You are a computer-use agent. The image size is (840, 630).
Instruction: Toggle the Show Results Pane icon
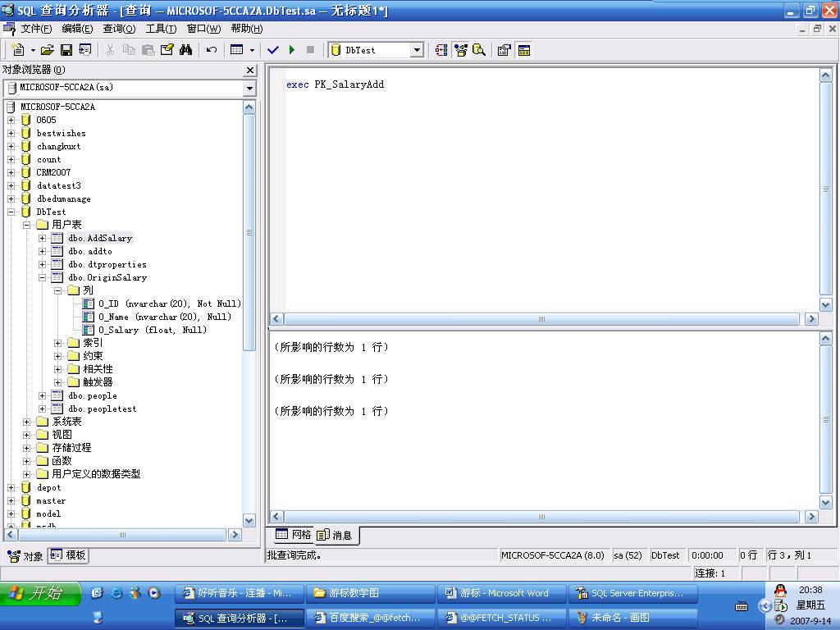(524, 50)
